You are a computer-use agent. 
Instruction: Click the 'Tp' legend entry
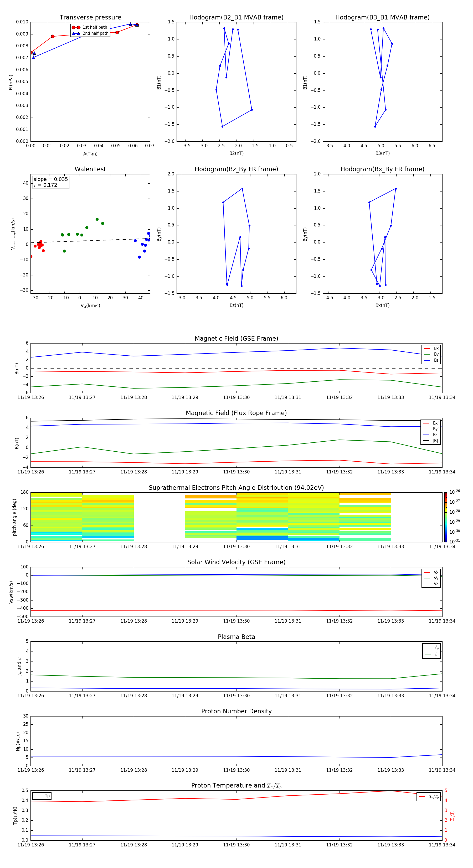click(x=42, y=796)
